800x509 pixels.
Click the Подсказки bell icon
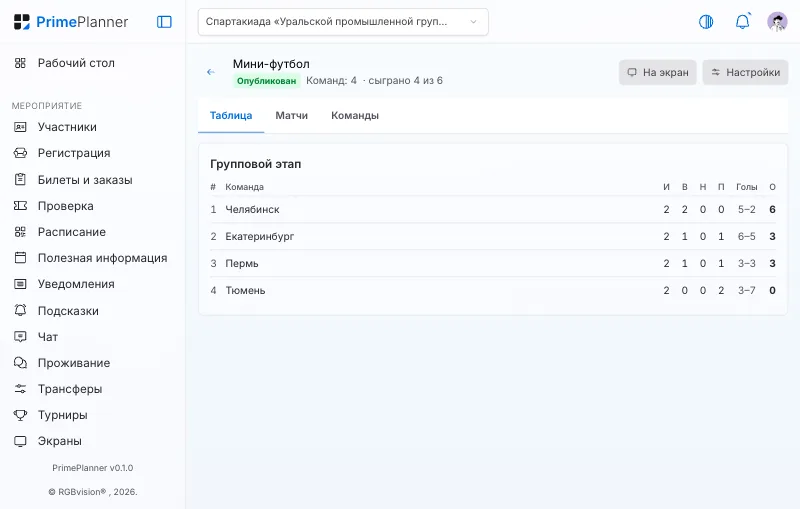coord(20,310)
